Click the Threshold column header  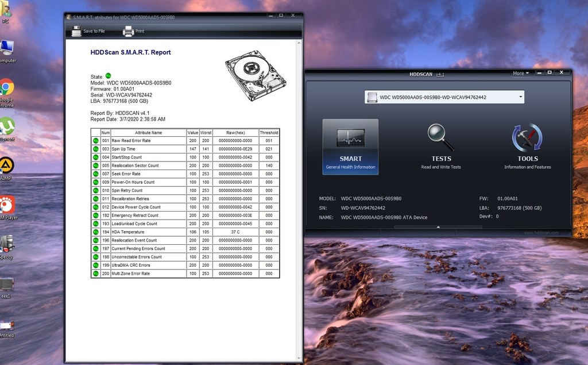269,133
